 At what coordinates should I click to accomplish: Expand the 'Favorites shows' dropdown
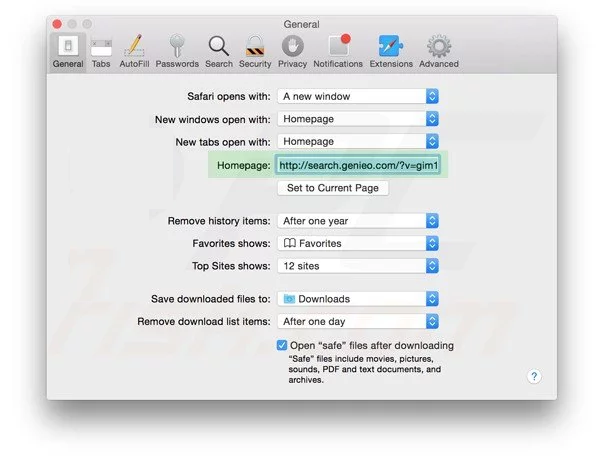pos(358,243)
